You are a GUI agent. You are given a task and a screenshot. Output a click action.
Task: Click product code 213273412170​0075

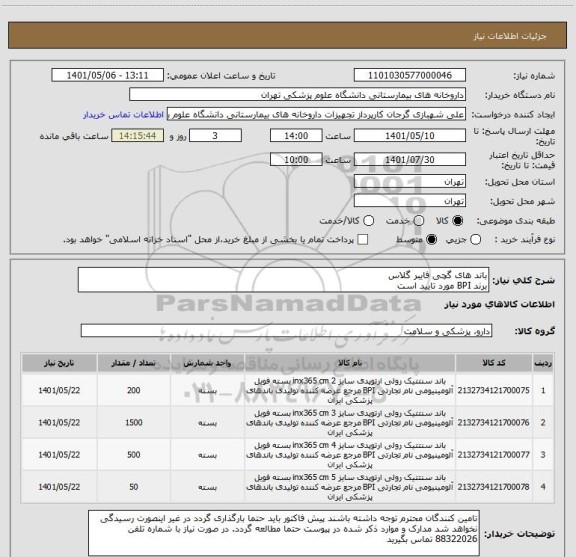[493, 390]
